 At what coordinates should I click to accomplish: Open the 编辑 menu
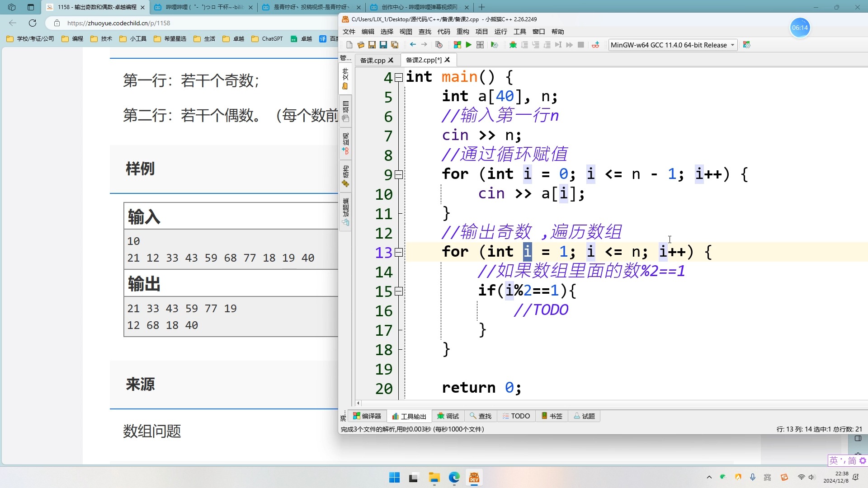[368, 32]
